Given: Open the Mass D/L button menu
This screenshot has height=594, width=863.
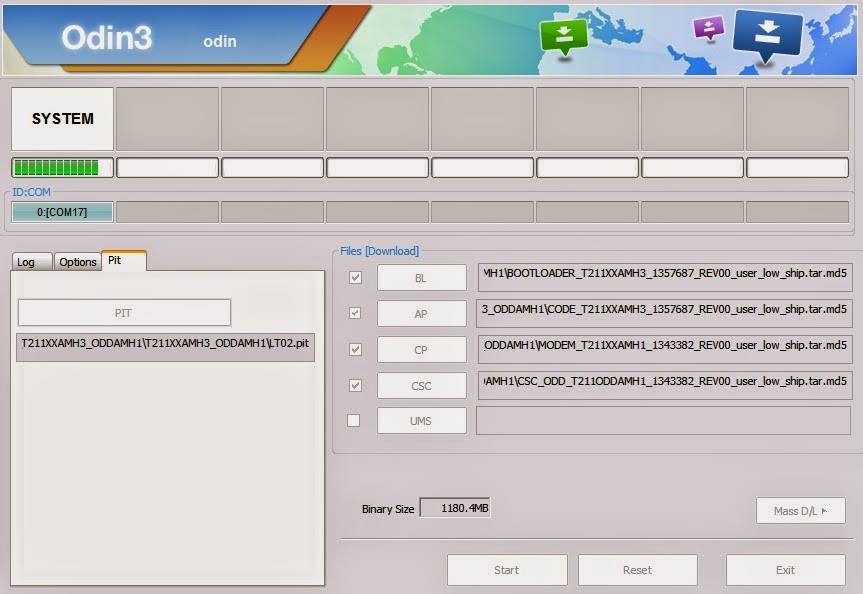Looking at the screenshot, I should 800,511.
